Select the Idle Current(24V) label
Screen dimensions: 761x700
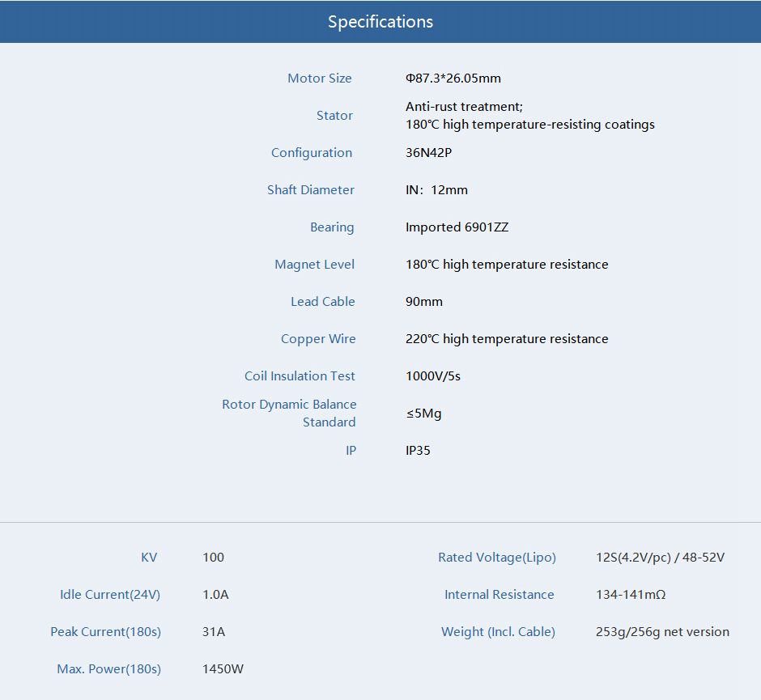(110, 595)
